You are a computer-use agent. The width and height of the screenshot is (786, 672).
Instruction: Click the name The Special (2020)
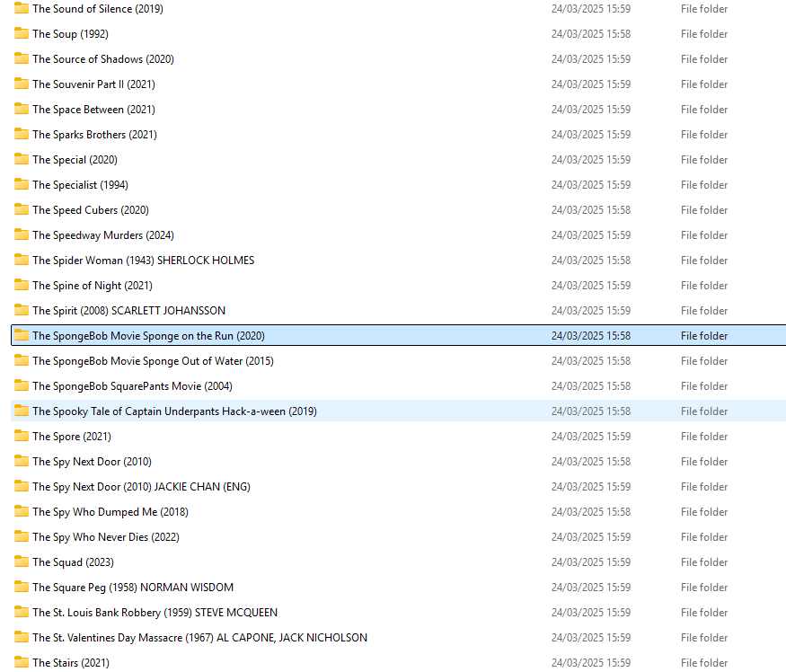[x=75, y=160]
